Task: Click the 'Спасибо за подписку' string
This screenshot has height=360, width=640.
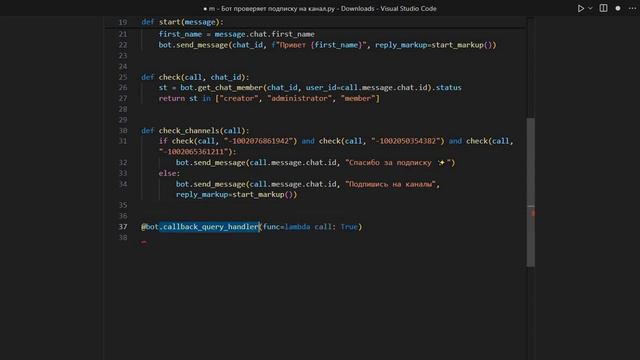Action: tap(390, 162)
